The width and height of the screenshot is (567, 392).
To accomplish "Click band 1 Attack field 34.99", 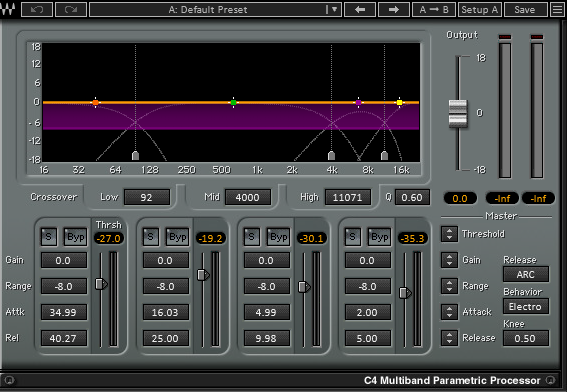I will point(64,312).
